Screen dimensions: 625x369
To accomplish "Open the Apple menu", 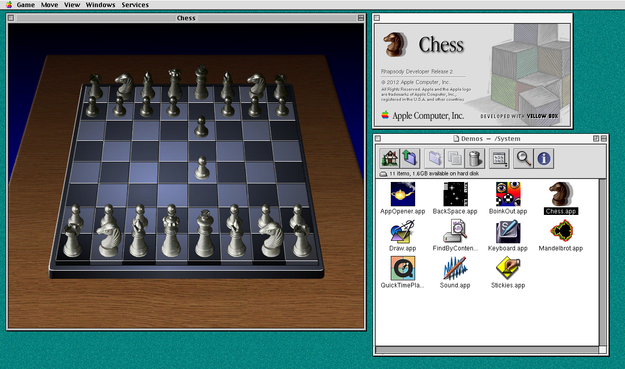I will point(8,4).
